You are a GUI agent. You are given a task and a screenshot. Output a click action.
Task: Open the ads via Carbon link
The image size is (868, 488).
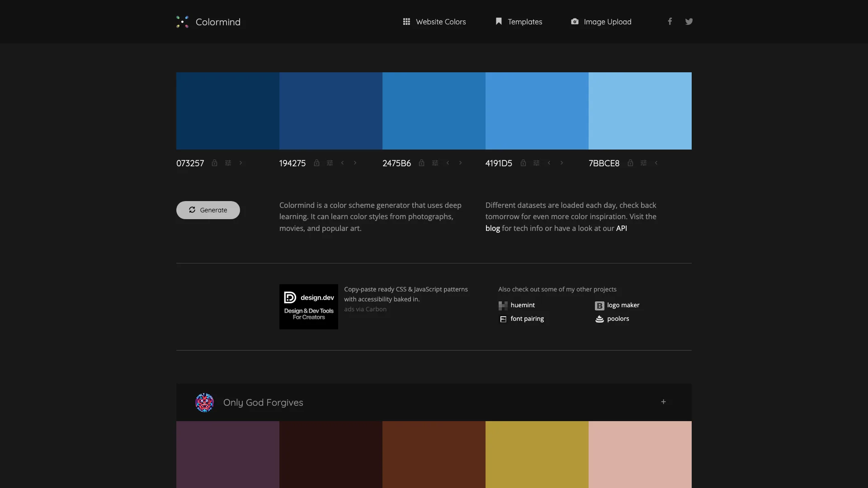pyautogui.click(x=365, y=310)
